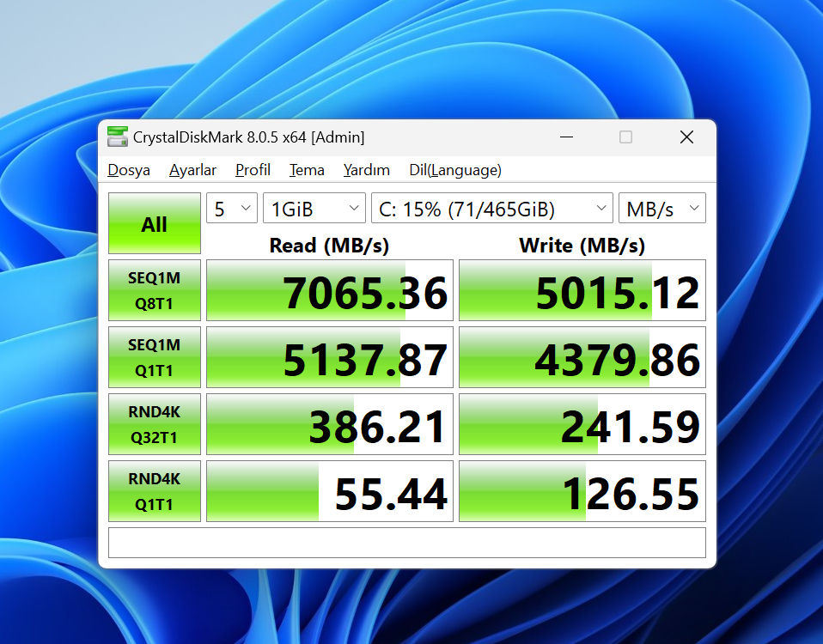This screenshot has height=644, width=823.
Task: Start the SEQ1M Q8T1 test
Action: (x=155, y=290)
